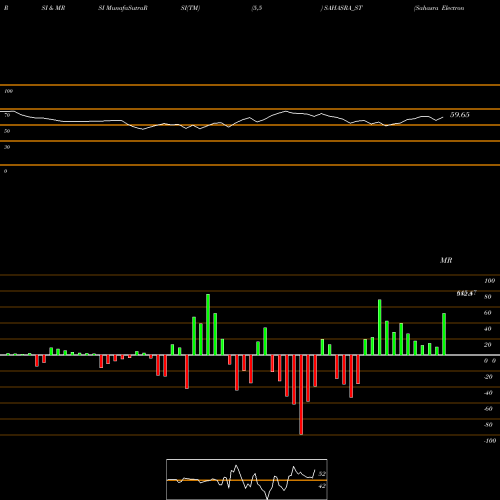Click the 60 label on the MR axis
This screenshot has height=500, width=500.
pyautogui.click(x=488, y=313)
